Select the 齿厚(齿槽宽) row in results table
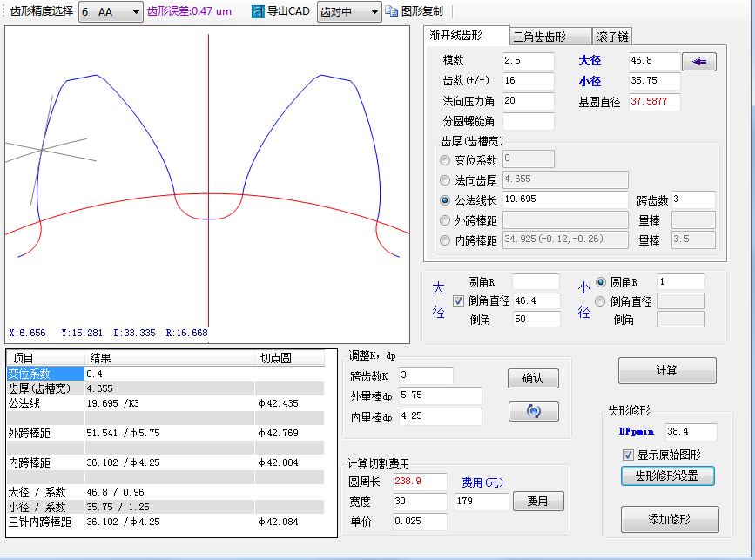The width and height of the screenshot is (755, 560). 165,388
